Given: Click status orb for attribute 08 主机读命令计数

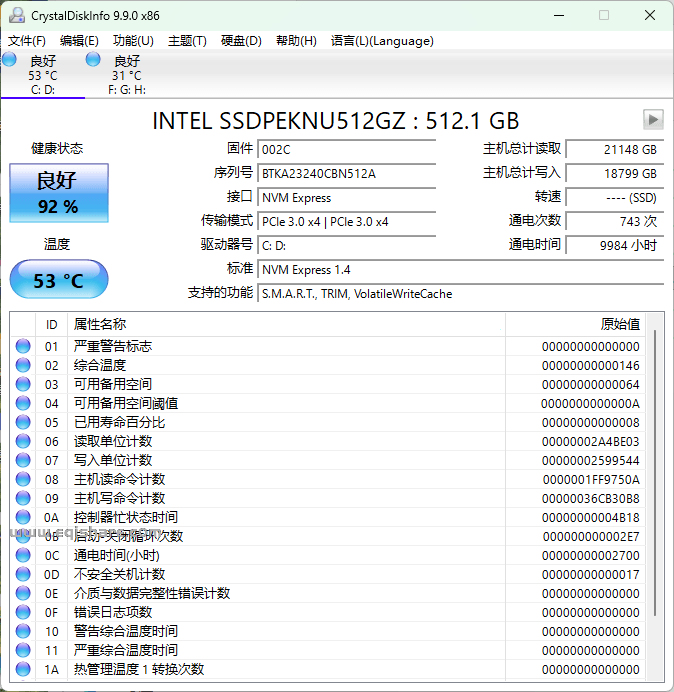Looking at the screenshot, I should tap(23, 479).
